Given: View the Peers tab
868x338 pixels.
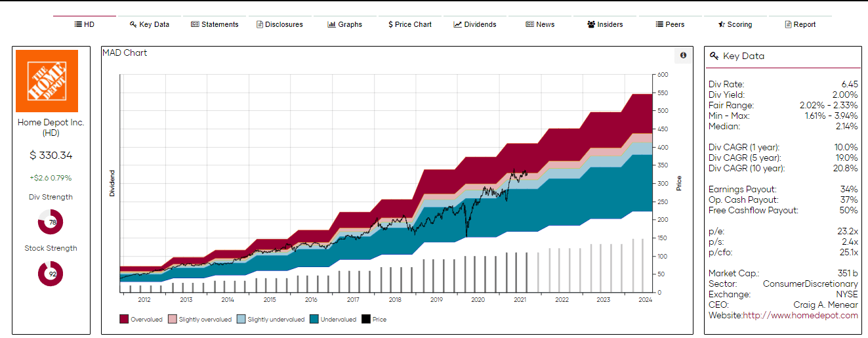Looking at the screenshot, I should coord(670,24).
